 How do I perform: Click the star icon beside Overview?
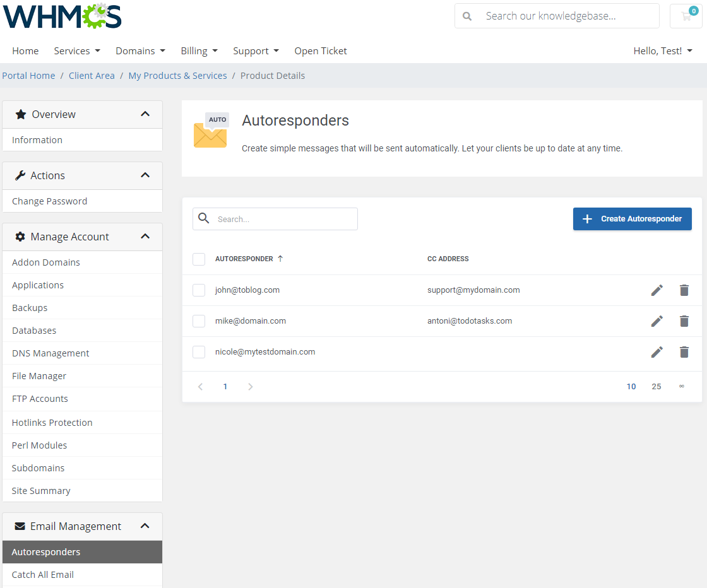pos(21,114)
